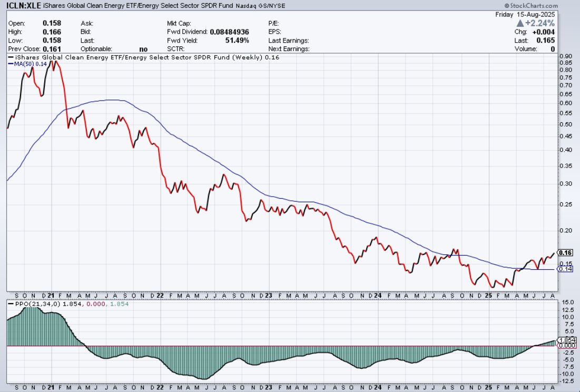Click the 0.40 price axis label

point(566,150)
